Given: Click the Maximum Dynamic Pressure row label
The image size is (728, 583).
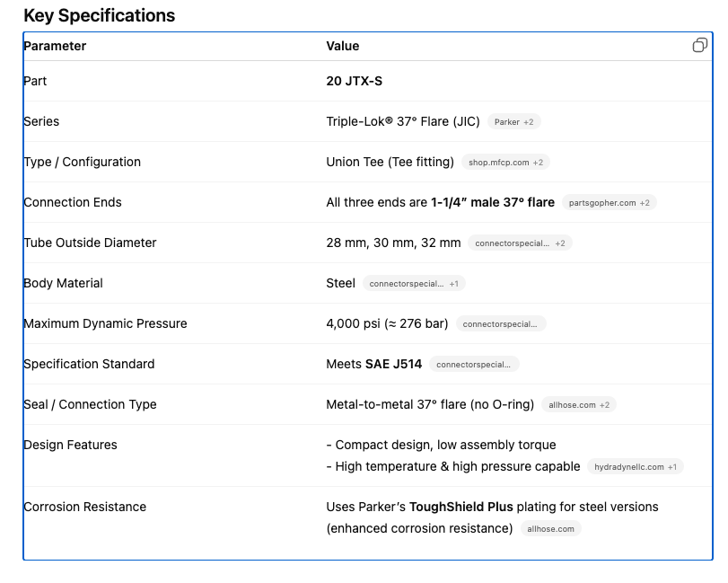Looking at the screenshot, I should [105, 323].
